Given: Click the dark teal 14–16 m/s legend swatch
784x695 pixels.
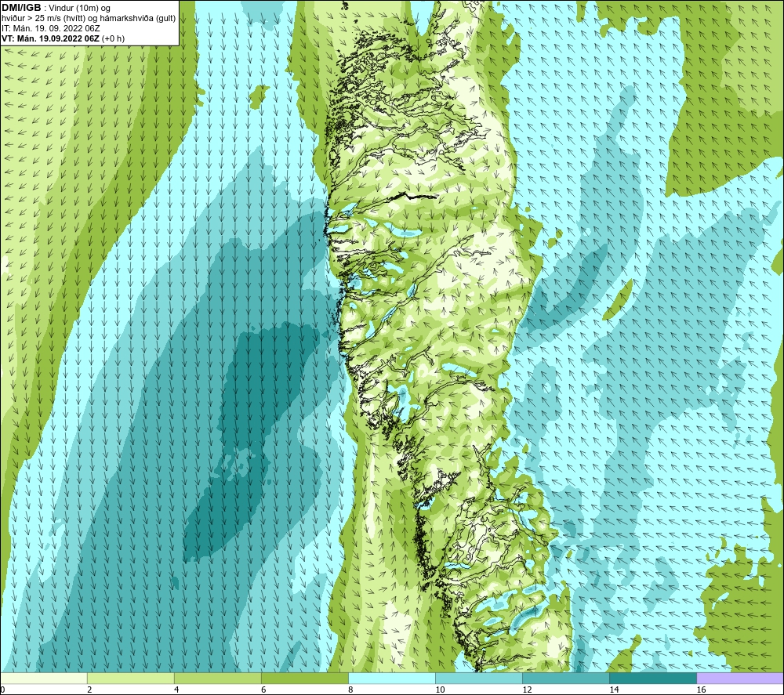Looking at the screenshot, I should point(652,679).
